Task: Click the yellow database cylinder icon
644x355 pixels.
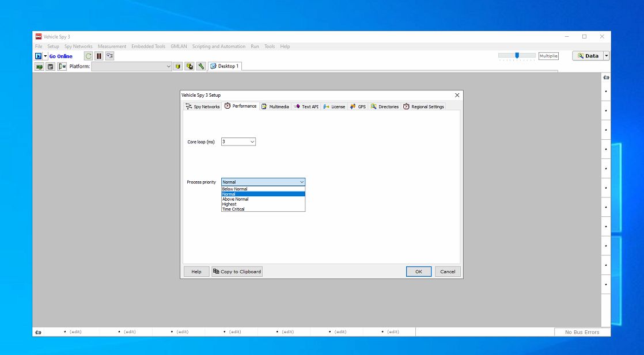Action: point(177,67)
